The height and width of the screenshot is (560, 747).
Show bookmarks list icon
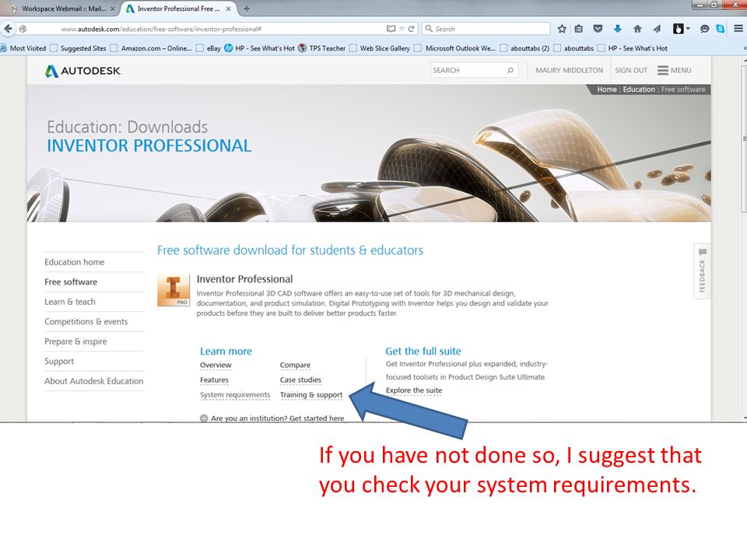point(578,29)
